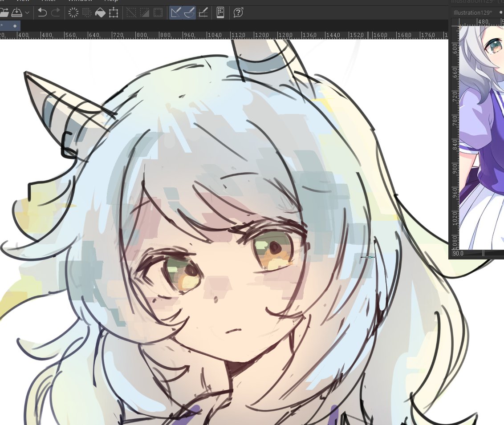Click the dot beside Illustration129* tab

[501, 12]
